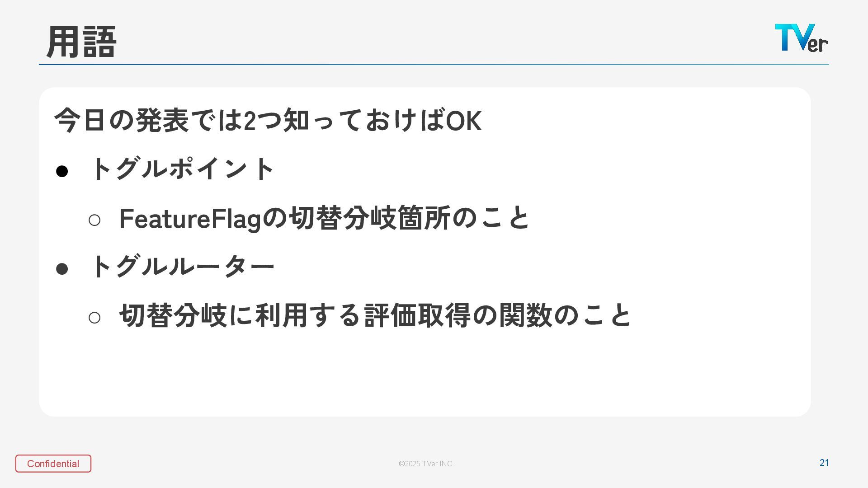This screenshot has height=488, width=868.
Task: Click the page number 21
Action: click(824, 463)
